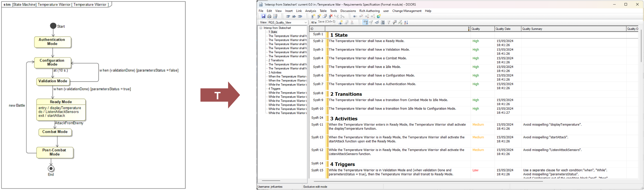Toggle the highlighted outline view button
This screenshot has height=190, width=644.
tap(365, 23)
